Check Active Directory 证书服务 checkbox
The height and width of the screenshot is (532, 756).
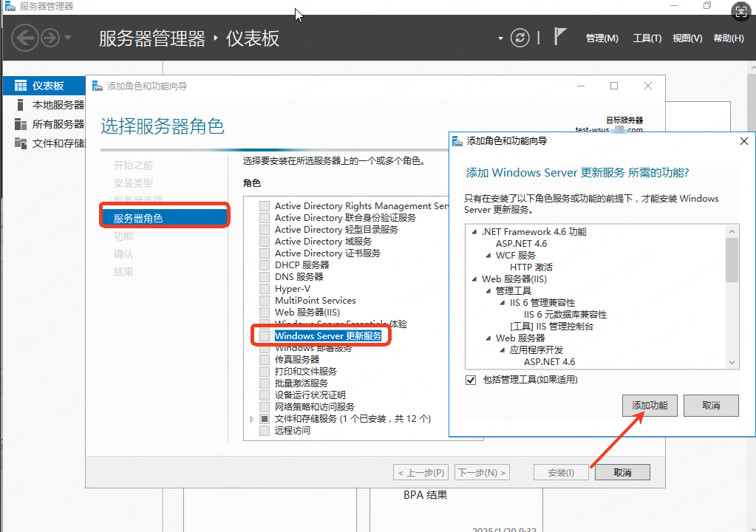coord(265,253)
